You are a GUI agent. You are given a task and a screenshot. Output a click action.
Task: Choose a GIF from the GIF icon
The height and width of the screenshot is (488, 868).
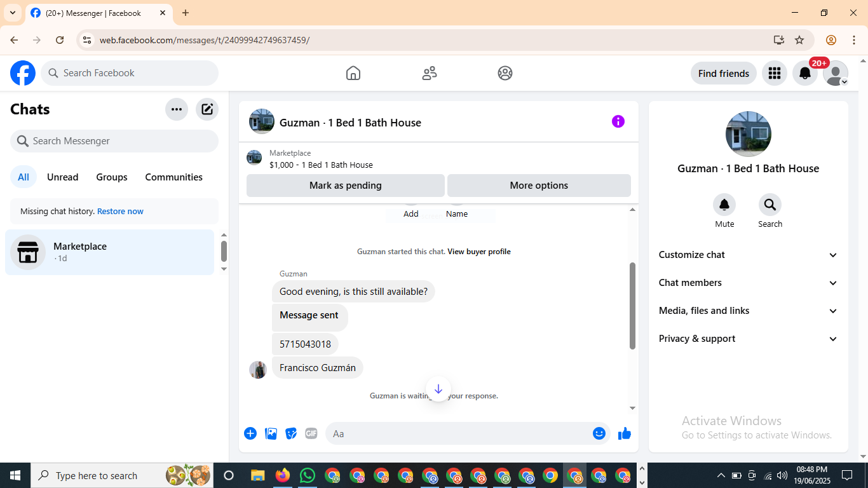[x=311, y=433]
